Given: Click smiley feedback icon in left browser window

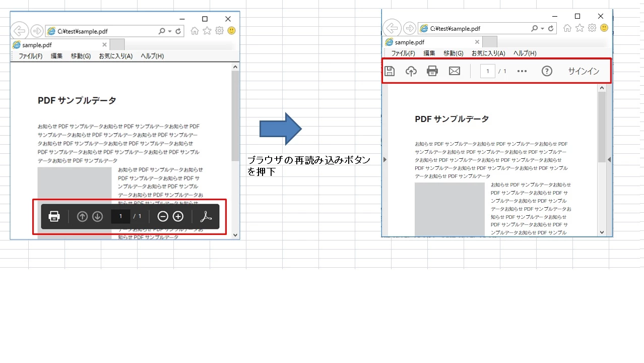Looking at the screenshot, I should click(x=231, y=31).
